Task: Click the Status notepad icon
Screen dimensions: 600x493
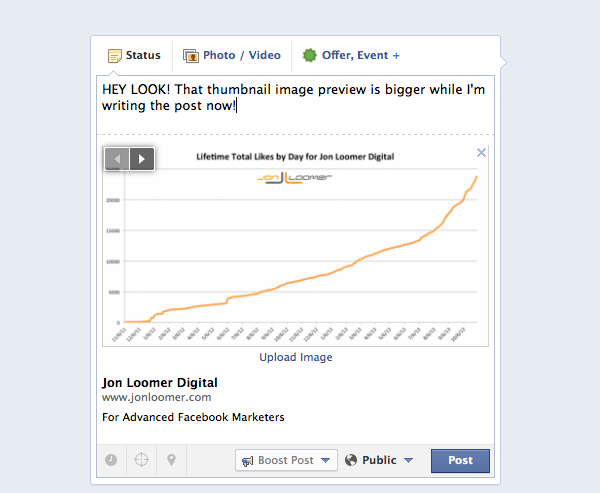Action: pos(114,56)
